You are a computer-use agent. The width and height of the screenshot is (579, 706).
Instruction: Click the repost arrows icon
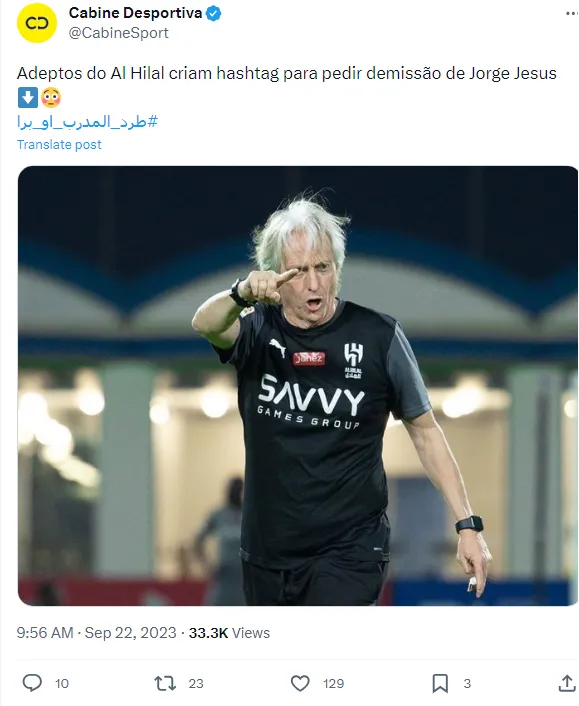coord(164,683)
